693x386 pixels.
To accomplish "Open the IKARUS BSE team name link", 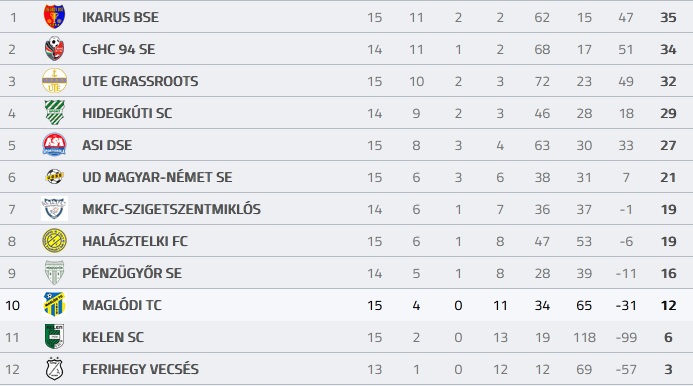I will pos(120,17).
